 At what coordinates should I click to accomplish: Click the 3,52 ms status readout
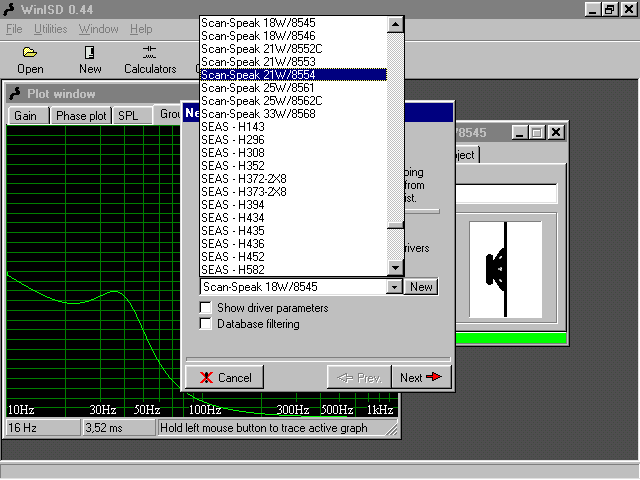click(x=119, y=428)
